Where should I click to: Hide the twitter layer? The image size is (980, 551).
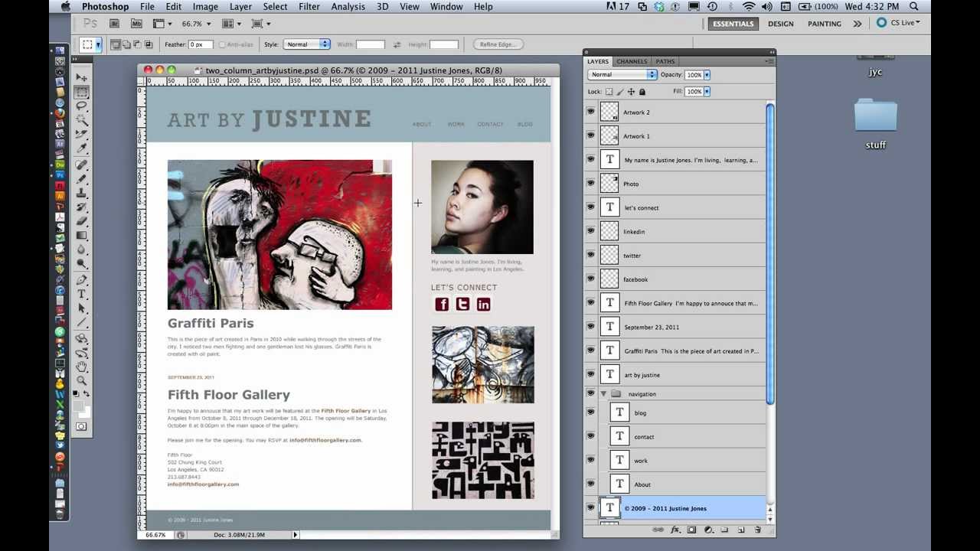(590, 255)
